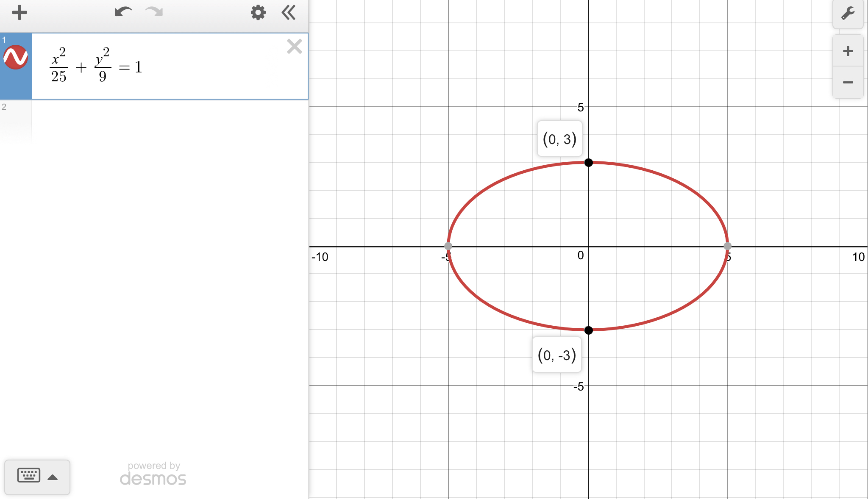
Task: Zoom out with the minus button
Action: pyautogui.click(x=848, y=83)
